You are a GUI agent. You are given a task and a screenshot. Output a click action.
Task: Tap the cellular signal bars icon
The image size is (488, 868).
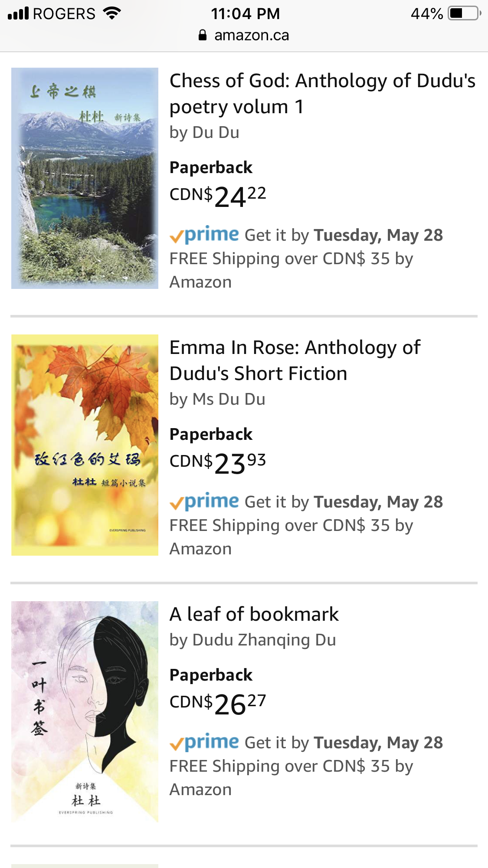(18, 13)
